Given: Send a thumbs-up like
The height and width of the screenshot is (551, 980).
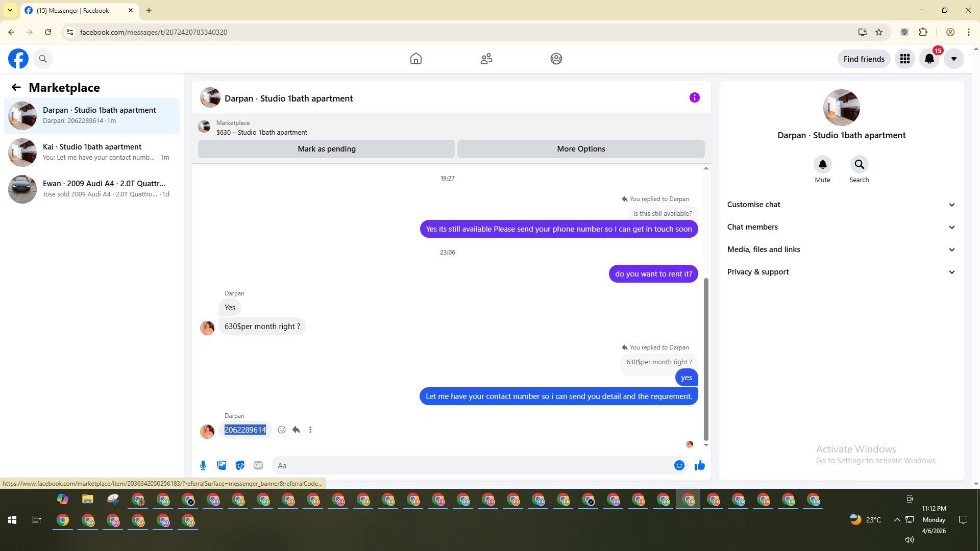Looking at the screenshot, I should (x=700, y=465).
